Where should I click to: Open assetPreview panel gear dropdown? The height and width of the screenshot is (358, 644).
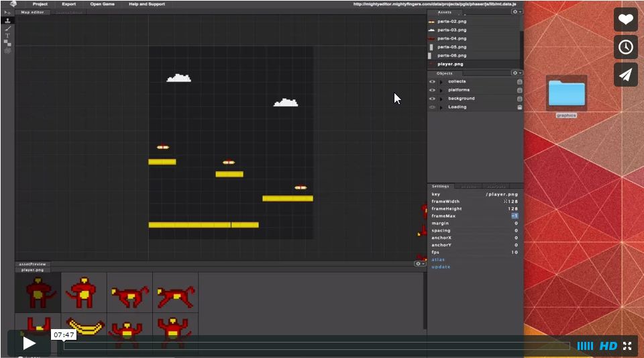pos(420,264)
